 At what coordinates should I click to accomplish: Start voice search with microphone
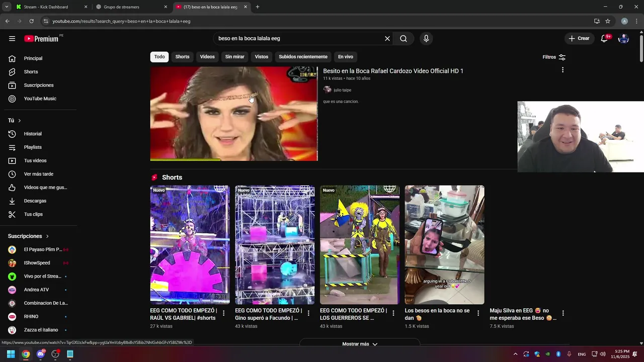426,39
